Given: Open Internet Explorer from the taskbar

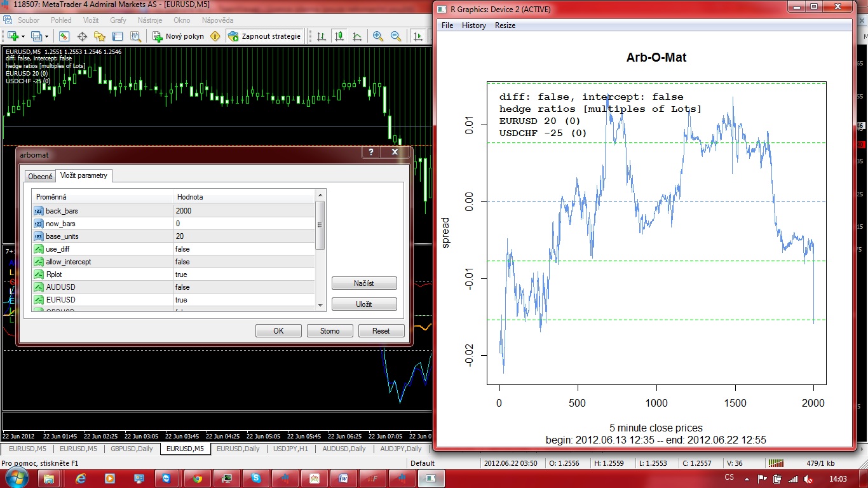Looking at the screenshot, I should tap(80, 478).
